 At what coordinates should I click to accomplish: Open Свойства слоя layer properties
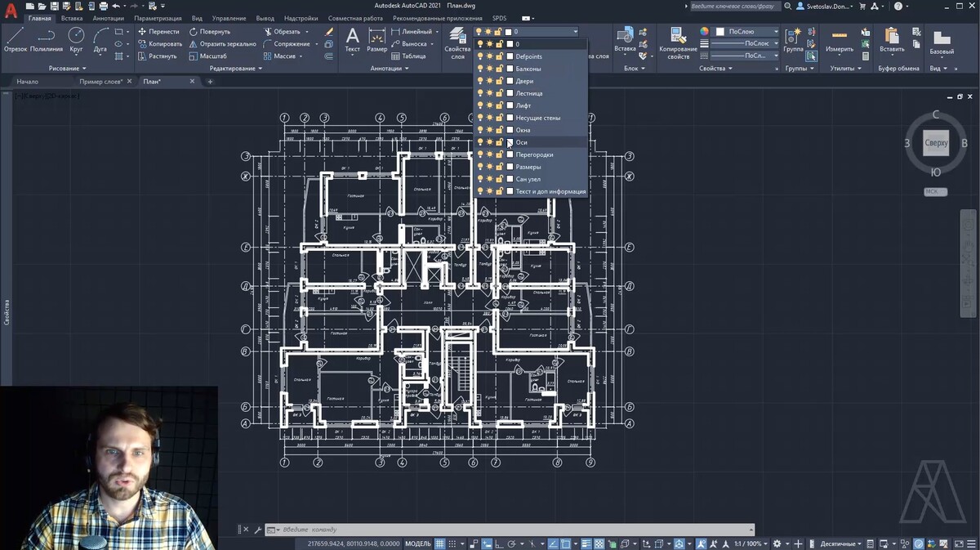[457, 42]
